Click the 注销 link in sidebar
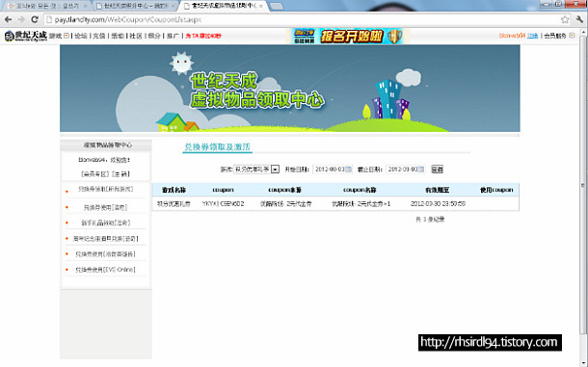This screenshot has width=588, height=367. pyautogui.click(x=120, y=174)
